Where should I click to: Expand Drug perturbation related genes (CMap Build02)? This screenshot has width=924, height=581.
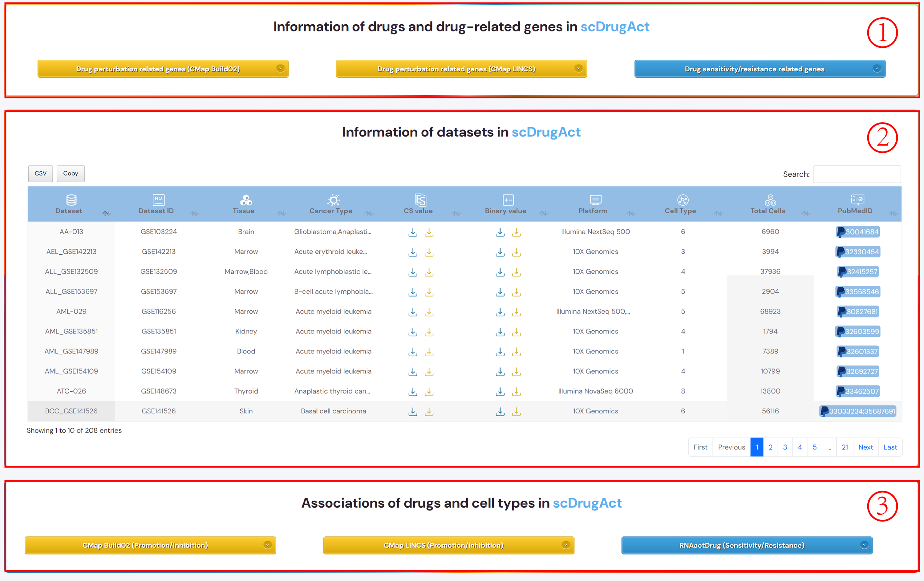point(163,69)
